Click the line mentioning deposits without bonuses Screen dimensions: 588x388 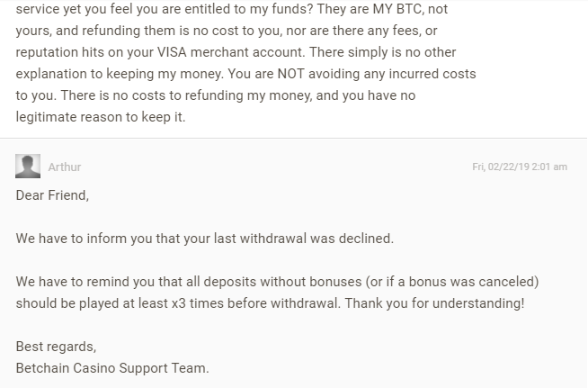(277, 282)
